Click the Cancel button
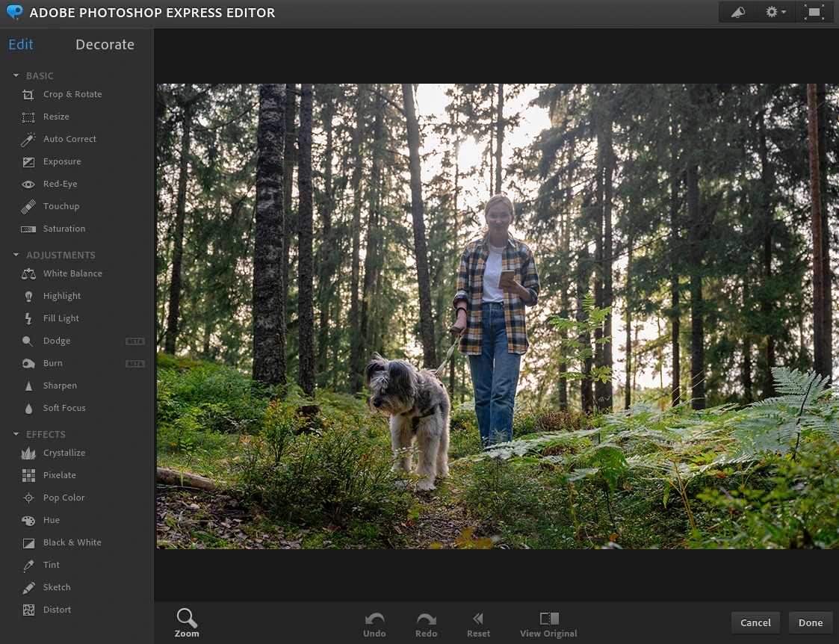839x644 pixels. click(x=755, y=623)
